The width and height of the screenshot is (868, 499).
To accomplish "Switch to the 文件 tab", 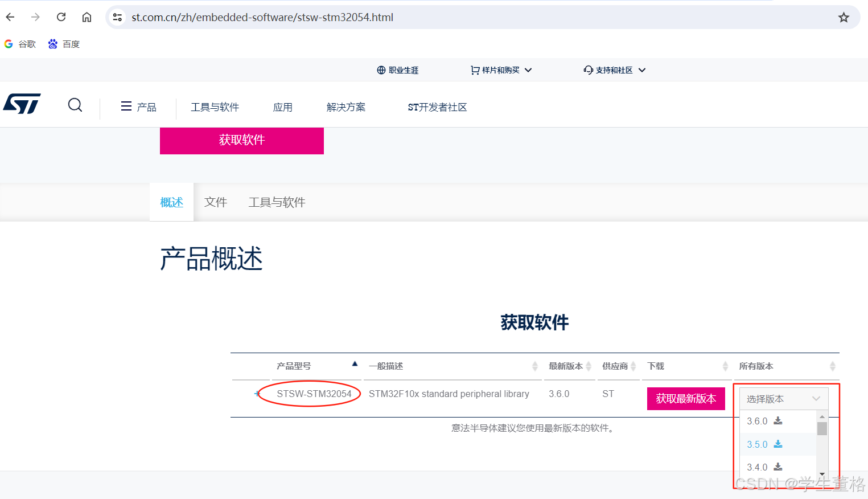I will [x=216, y=202].
